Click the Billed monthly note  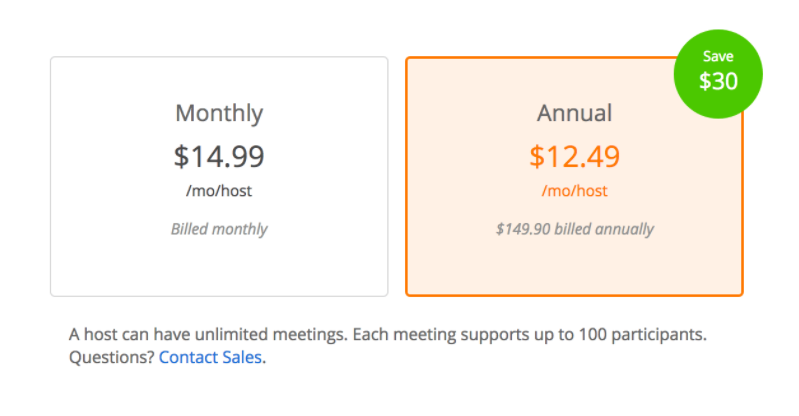219,229
